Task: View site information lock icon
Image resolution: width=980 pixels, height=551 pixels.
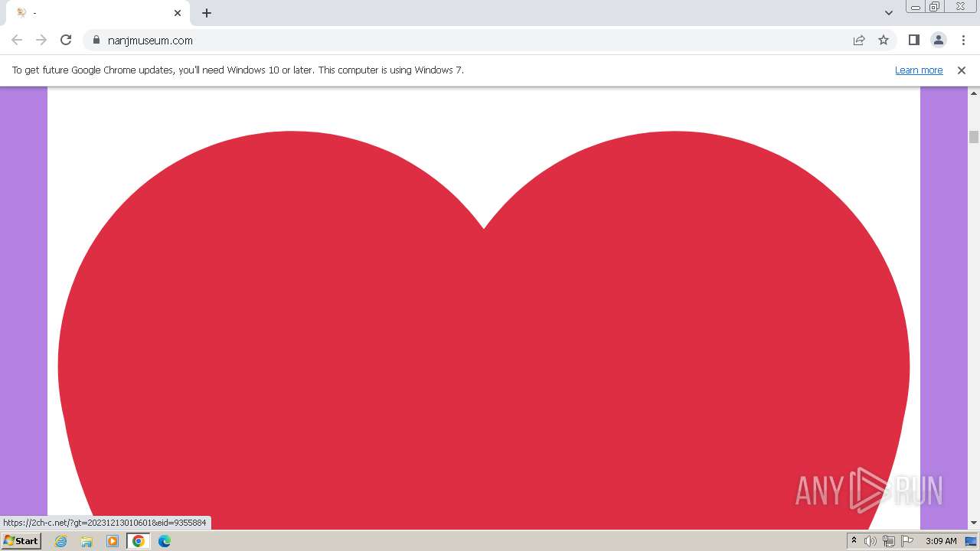Action: (x=96, y=40)
